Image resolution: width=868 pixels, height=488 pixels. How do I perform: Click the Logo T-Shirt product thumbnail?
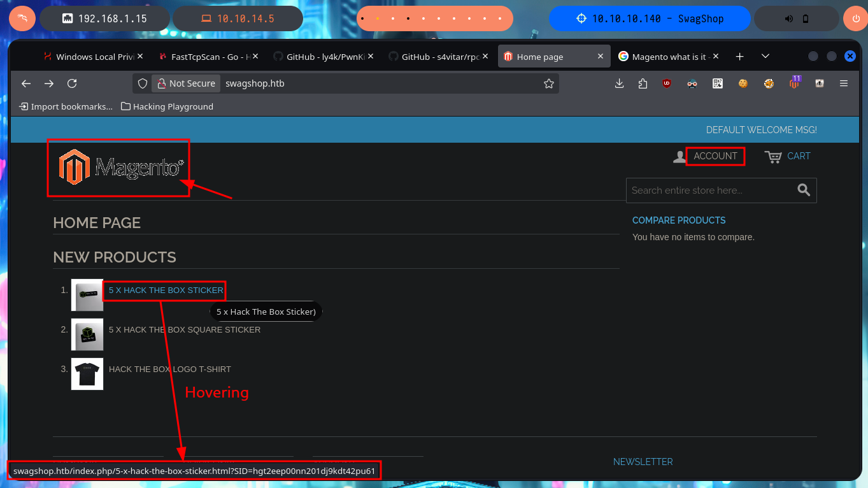87,374
